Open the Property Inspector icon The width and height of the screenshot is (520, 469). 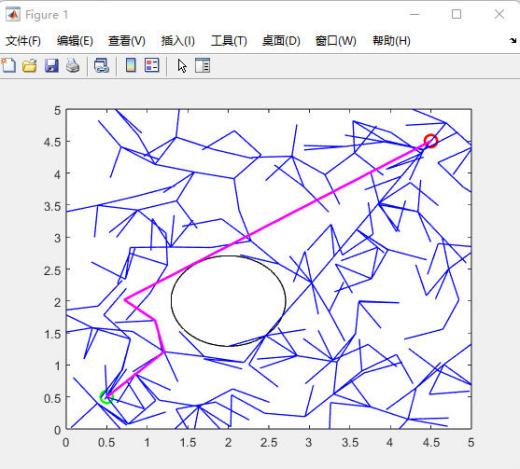[x=202, y=65]
